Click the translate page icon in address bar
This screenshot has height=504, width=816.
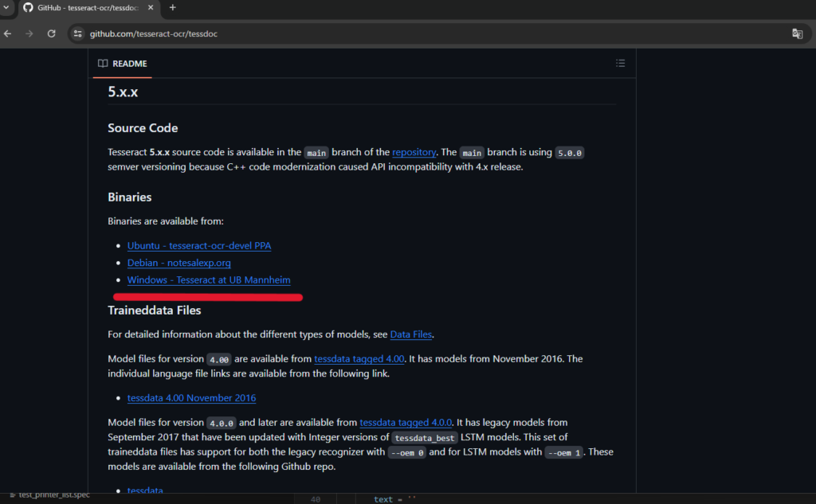tap(797, 33)
